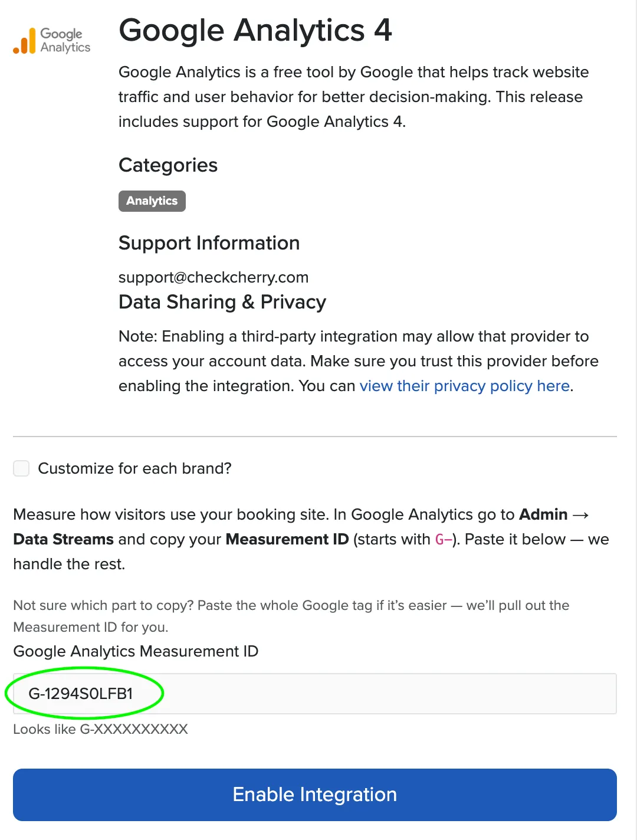Click the Customize for each brand label
The height and width of the screenshot is (840, 637).
[134, 468]
